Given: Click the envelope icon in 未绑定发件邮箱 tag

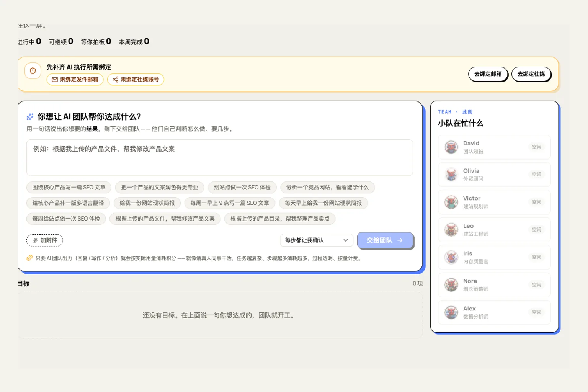Looking at the screenshot, I should (x=55, y=80).
